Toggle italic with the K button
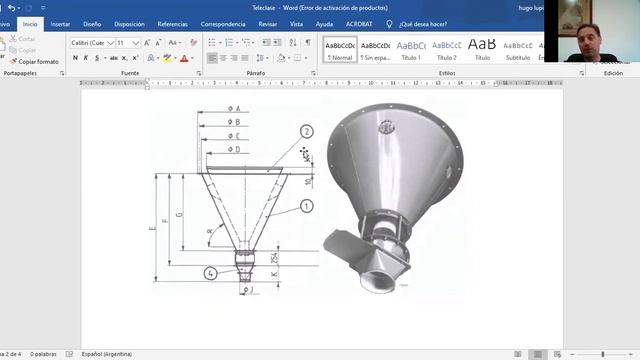Image resolution: width=640 pixels, height=360 pixels. (x=86, y=58)
